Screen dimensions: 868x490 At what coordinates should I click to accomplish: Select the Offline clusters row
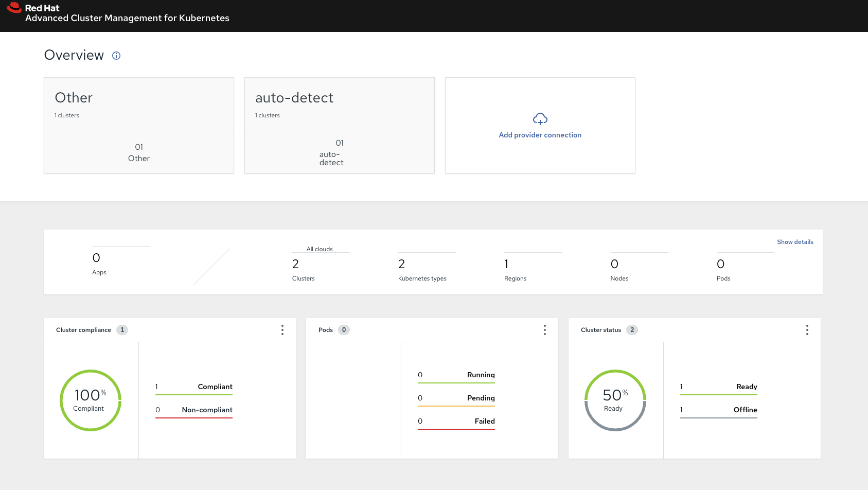tap(719, 411)
